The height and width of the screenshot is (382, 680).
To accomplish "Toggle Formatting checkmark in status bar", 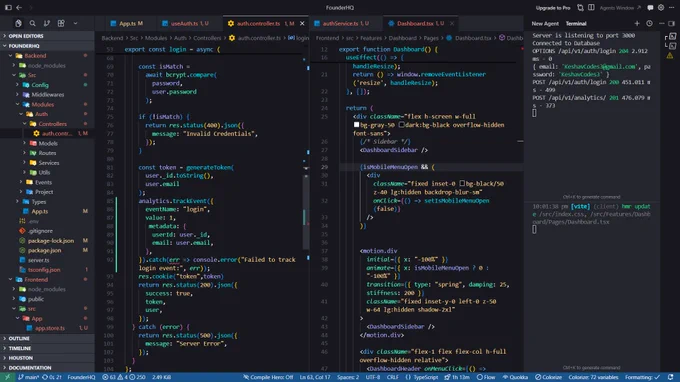I will [x=642, y=377].
